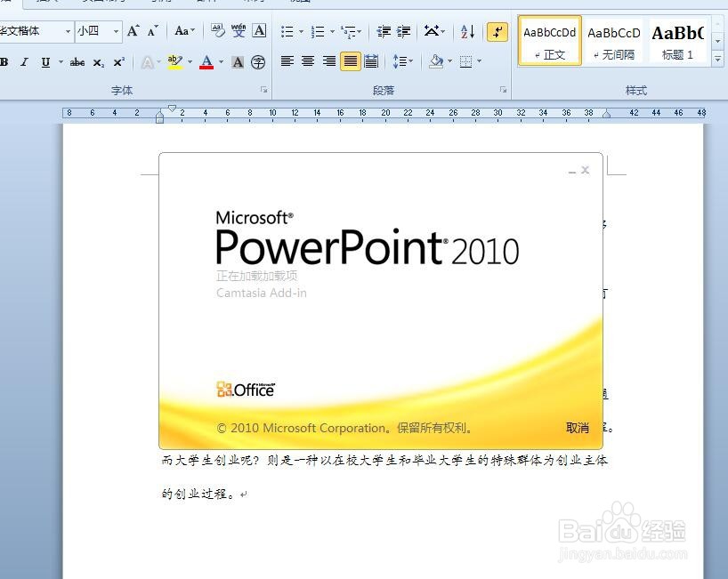Click the Text Effects icon

tap(148, 61)
